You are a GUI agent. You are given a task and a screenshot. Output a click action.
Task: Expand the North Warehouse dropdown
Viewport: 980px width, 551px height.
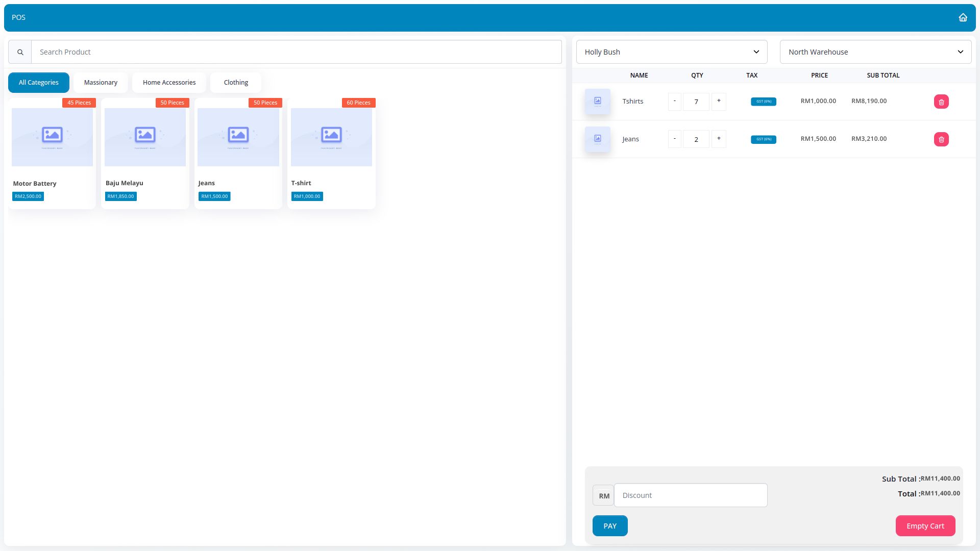[x=875, y=52]
